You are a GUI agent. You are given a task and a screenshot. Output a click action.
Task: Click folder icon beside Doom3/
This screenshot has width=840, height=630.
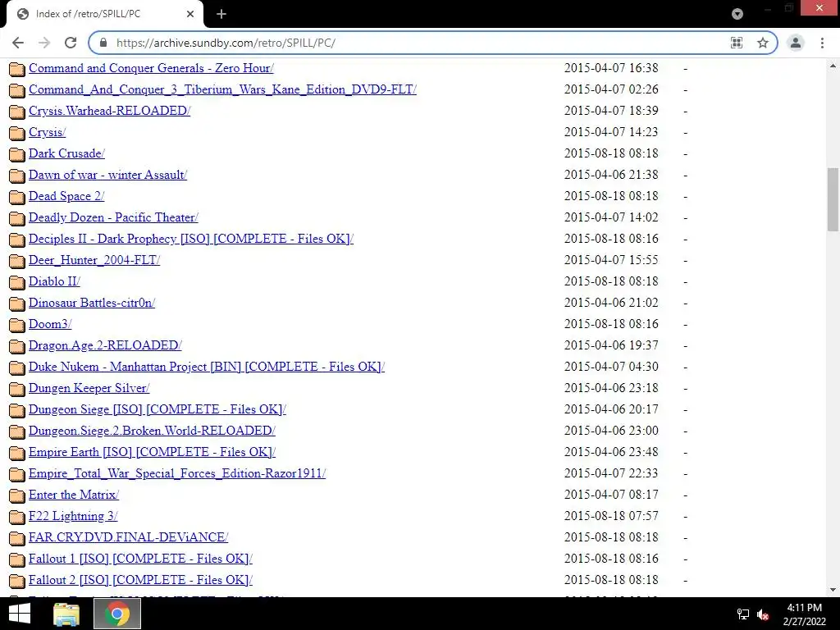tap(17, 325)
